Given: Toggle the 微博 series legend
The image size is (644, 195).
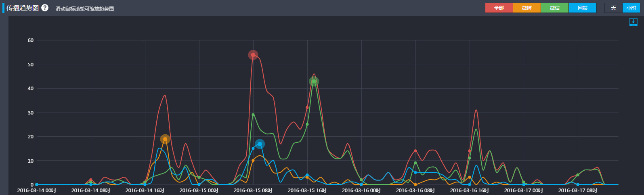Looking at the screenshot, I should coord(527,8).
